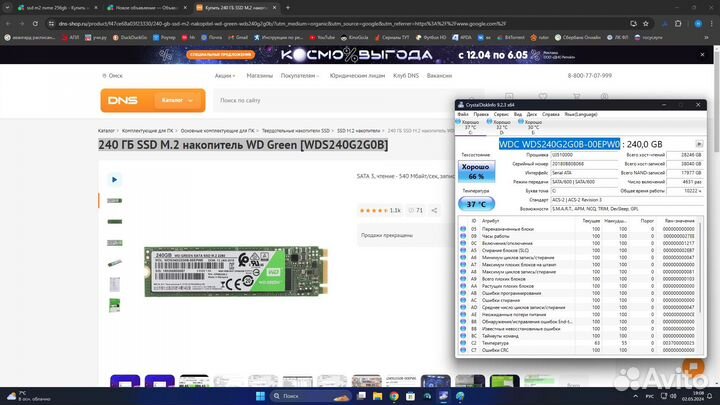The width and height of the screenshot is (720, 405).
Task: Click the SSD M.2 накопители breadcrumb
Action: [x=358, y=131]
